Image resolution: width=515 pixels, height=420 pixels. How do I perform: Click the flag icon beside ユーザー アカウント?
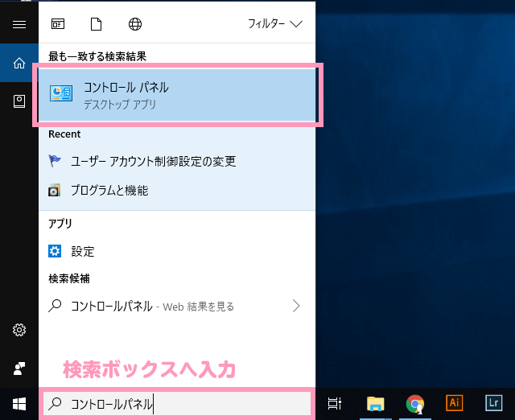tap(55, 161)
